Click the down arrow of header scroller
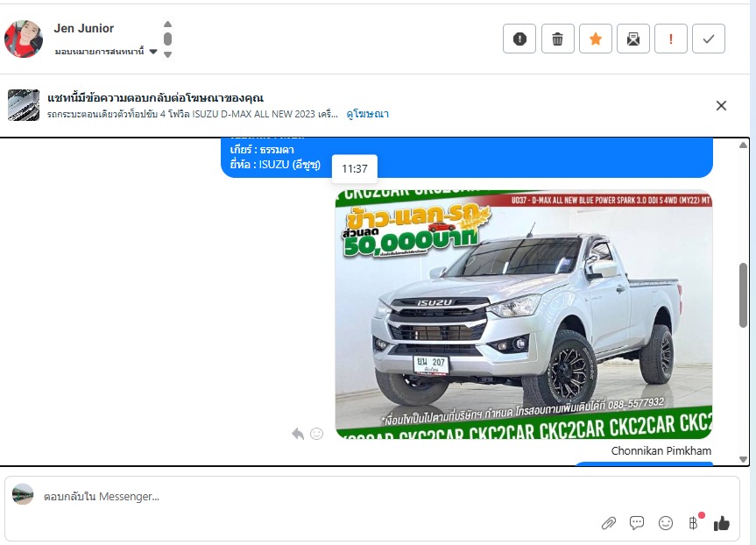 (x=168, y=54)
